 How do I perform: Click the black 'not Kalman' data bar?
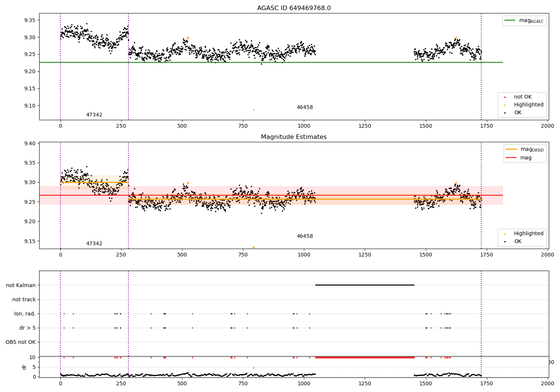click(x=365, y=285)
